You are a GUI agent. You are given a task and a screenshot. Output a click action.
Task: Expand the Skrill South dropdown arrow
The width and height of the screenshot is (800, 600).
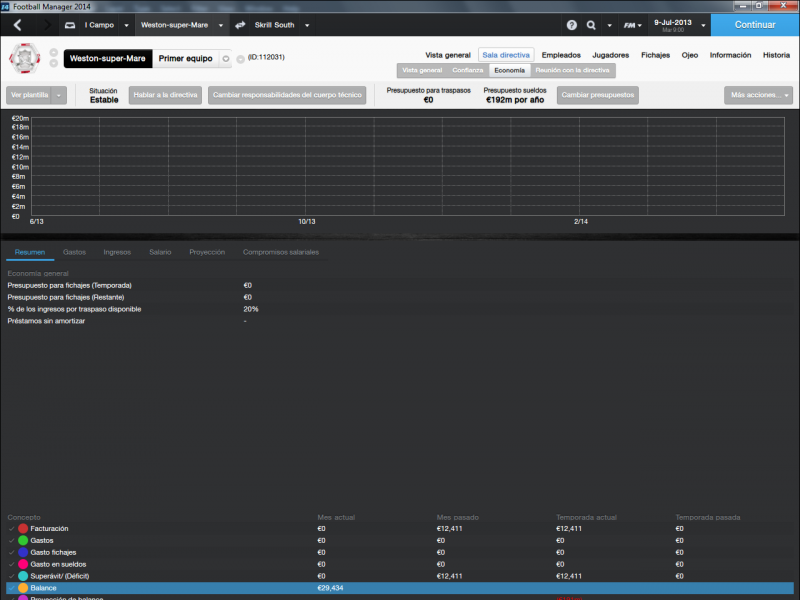(x=307, y=25)
